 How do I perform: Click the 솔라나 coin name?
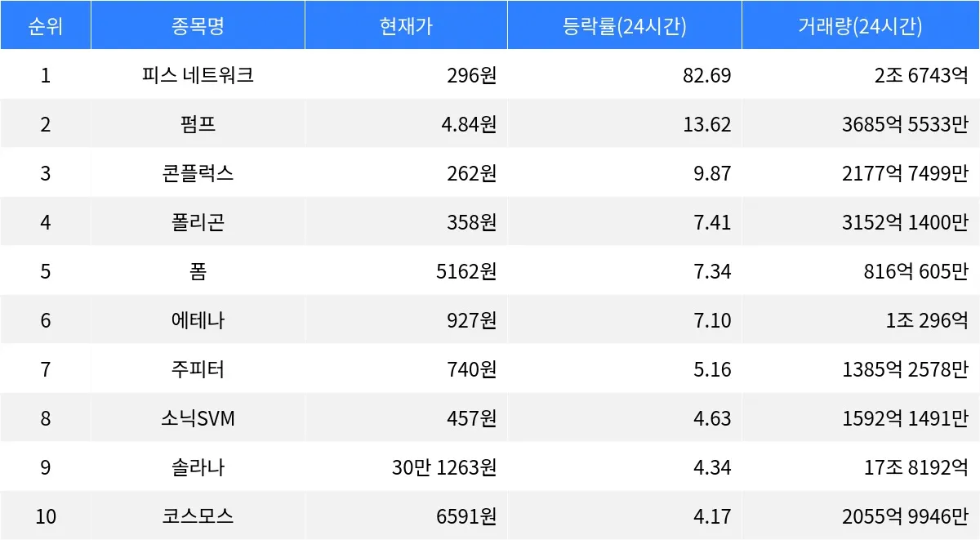tap(198, 467)
